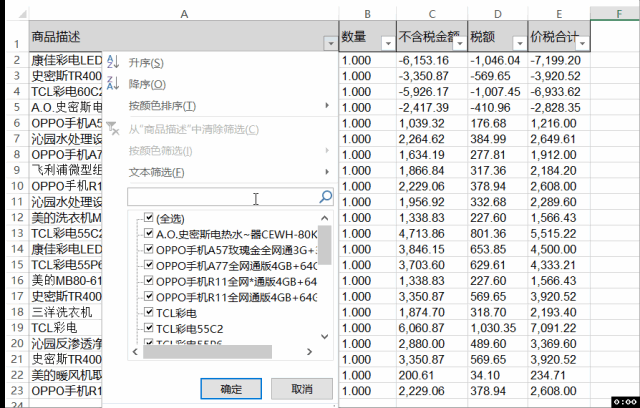Viewport: 640px width, 408px height.
Task: Click filter list scroll left arrow
Action: point(135,352)
